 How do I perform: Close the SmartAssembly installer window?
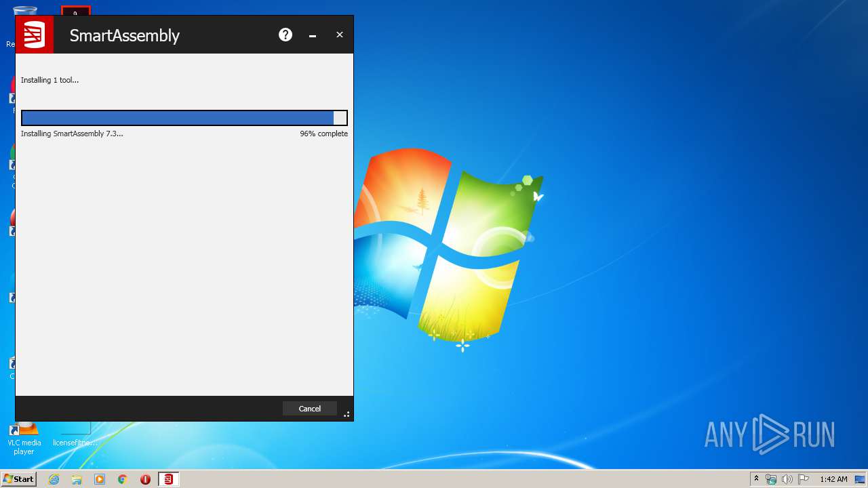[x=340, y=35]
